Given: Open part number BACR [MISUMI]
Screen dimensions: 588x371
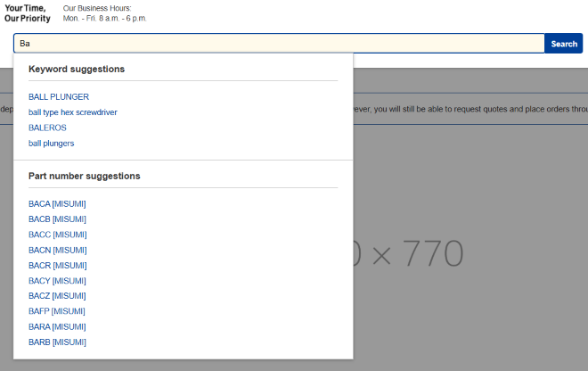Looking at the screenshot, I should click(57, 266).
